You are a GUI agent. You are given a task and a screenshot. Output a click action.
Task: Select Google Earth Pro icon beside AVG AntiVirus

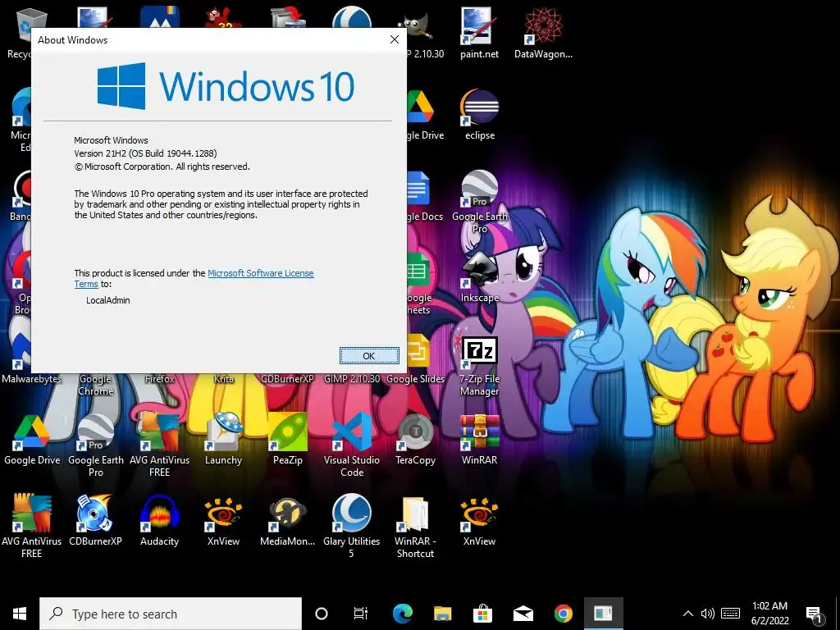click(x=96, y=444)
